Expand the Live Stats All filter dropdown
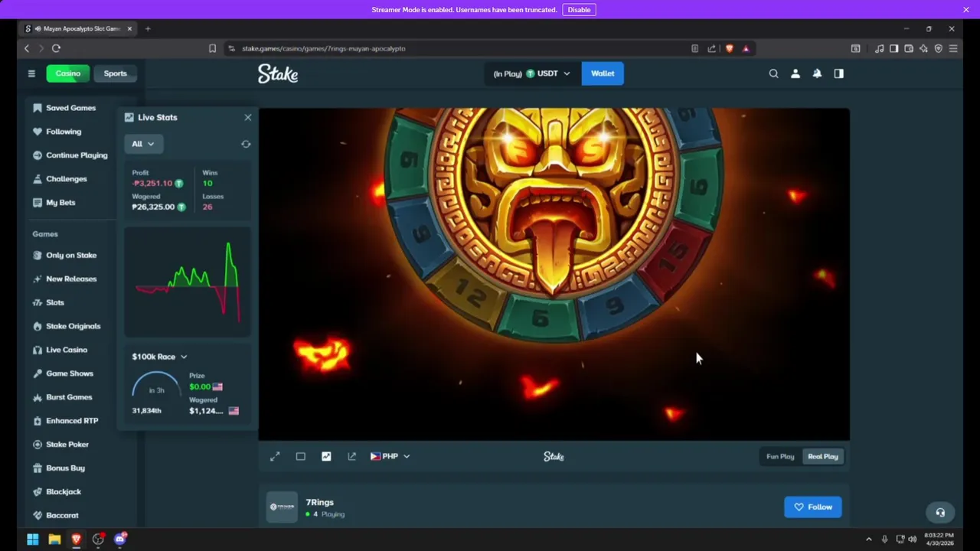The height and width of the screenshot is (551, 980). 142,144
